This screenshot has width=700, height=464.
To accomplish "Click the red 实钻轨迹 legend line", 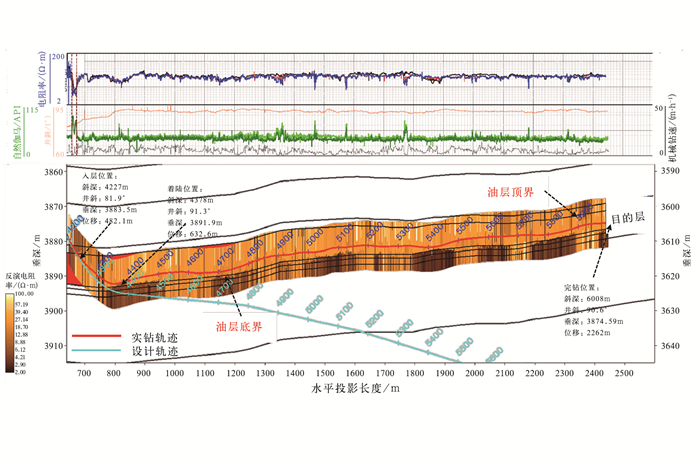I will point(97,338).
